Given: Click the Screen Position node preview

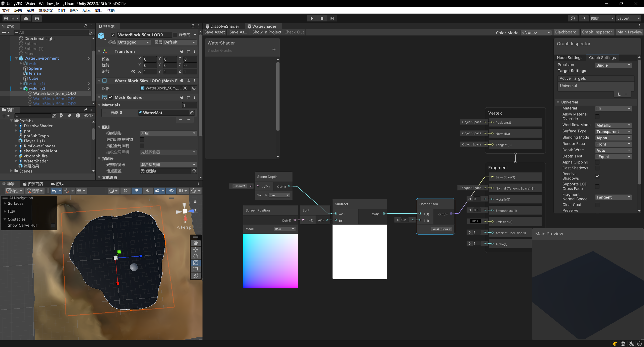Looking at the screenshot, I should click(x=270, y=261).
